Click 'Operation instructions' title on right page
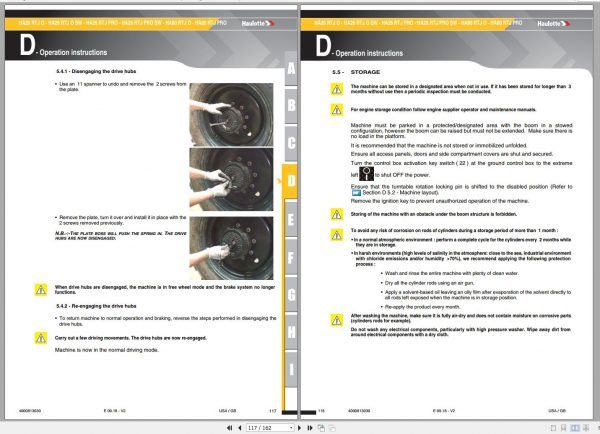The height and width of the screenshot is (434, 600). click(x=369, y=53)
